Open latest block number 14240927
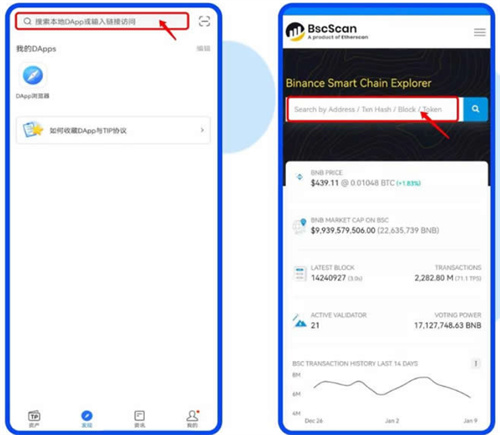The width and height of the screenshot is (500, 435). point(328,278)
